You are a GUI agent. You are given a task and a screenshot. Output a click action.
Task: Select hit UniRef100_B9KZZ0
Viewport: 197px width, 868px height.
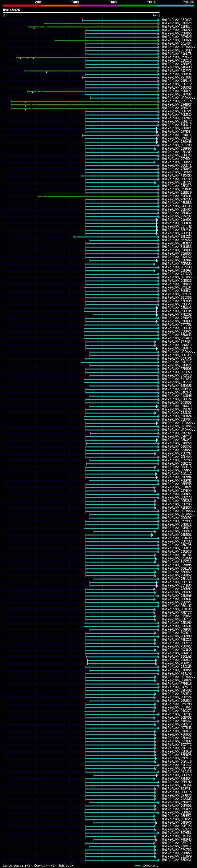[177, 236]
